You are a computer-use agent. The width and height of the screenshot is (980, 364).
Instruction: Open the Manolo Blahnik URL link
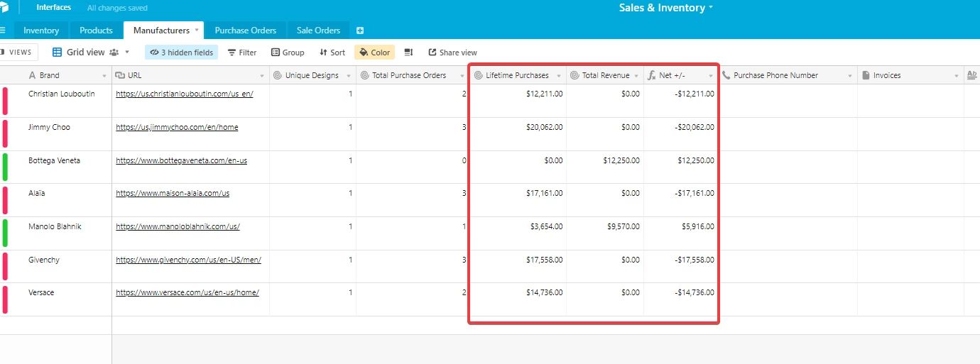pos(178,226)
